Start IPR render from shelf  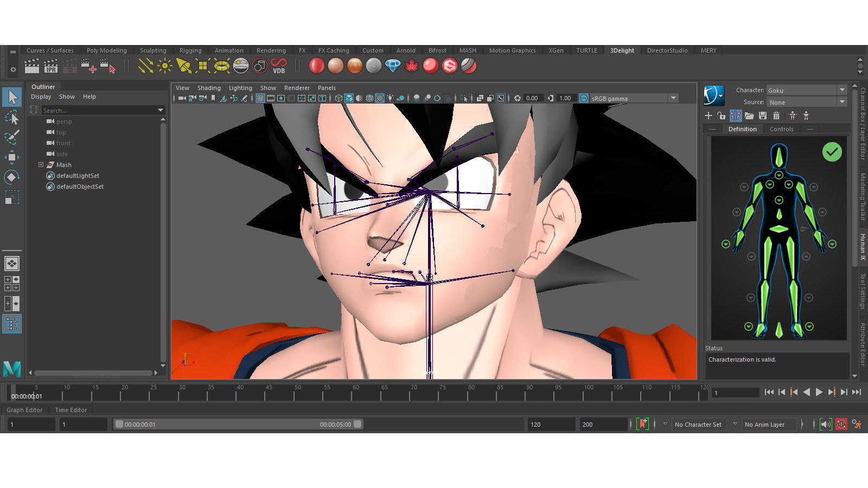[x=51, y=66]
